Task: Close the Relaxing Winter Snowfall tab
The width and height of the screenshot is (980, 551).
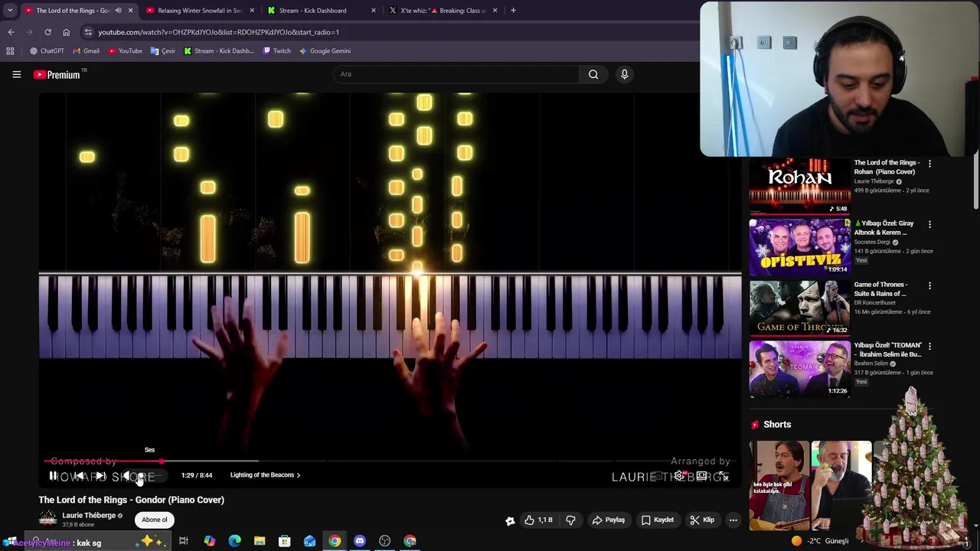Action: click(x=252, y=11)
